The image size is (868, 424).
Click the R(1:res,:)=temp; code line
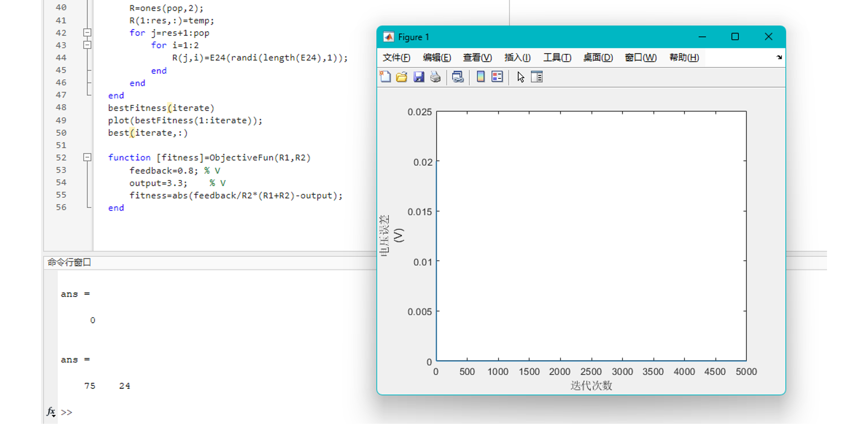point(172,21)
